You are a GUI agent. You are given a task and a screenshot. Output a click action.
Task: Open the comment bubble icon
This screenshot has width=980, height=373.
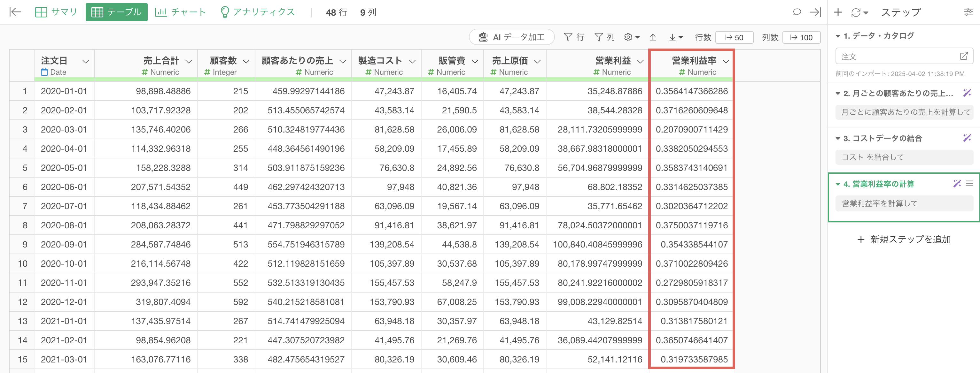click(x=797, y=12)
